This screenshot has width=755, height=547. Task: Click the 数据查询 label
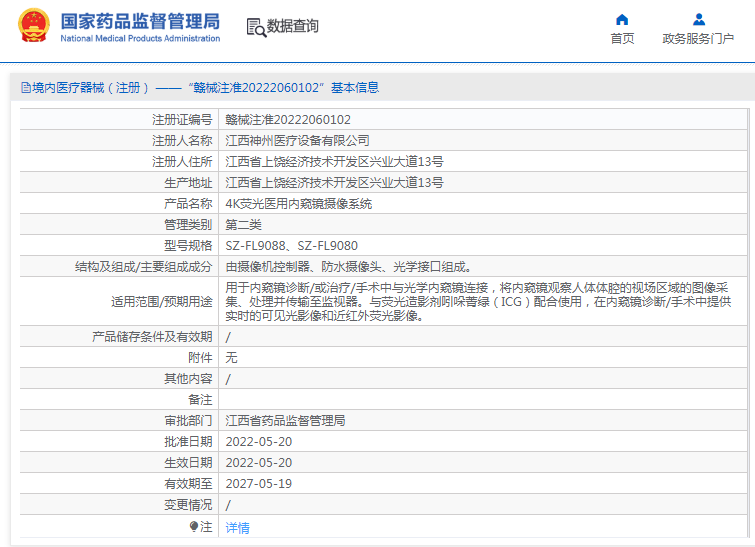[293, 26]
